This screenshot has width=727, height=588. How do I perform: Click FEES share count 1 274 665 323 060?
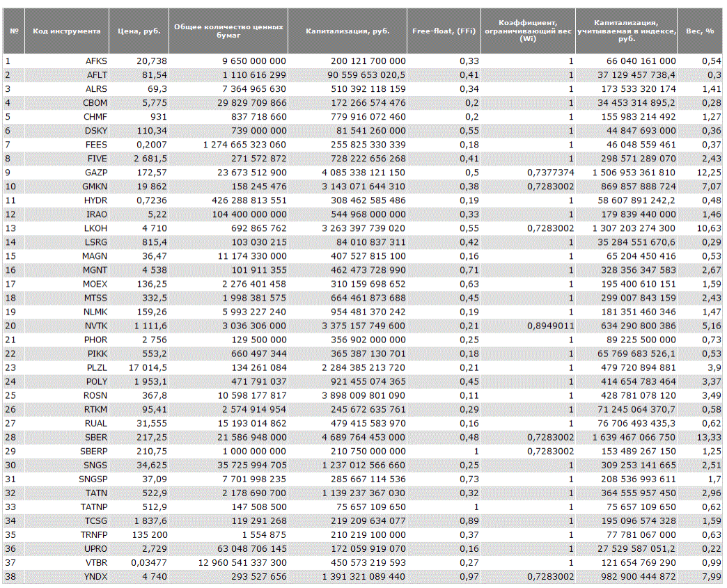(x=244, y=145)
